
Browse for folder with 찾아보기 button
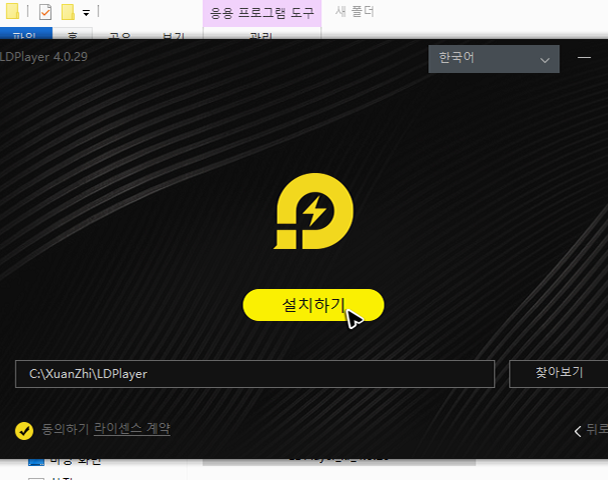click(559, 374)
